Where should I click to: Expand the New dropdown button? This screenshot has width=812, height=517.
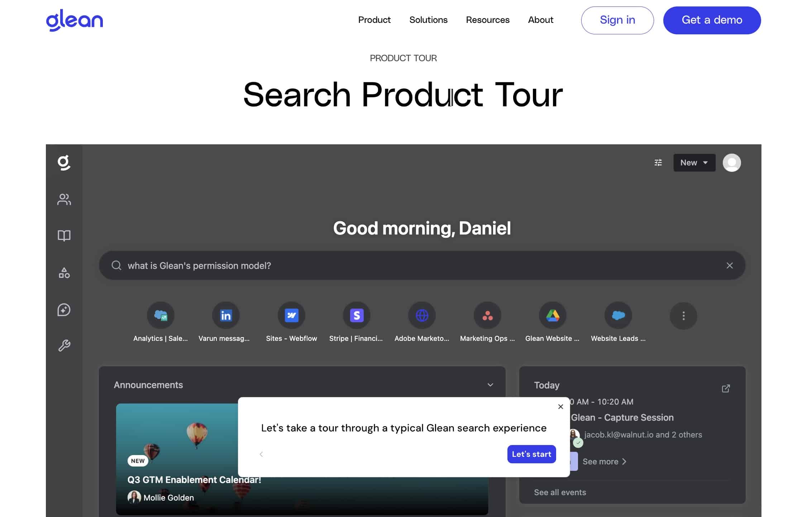[694, 163]
